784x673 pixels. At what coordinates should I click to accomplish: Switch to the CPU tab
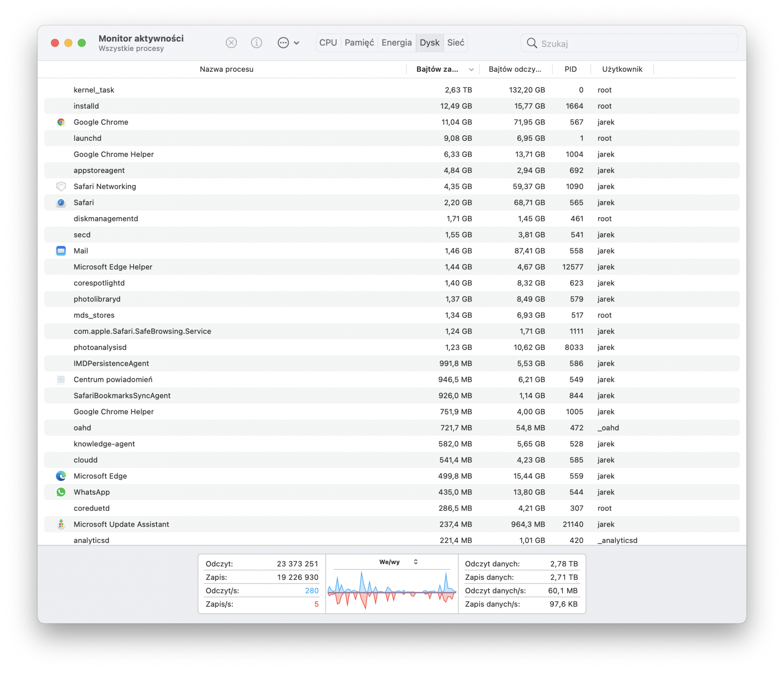point(328,43)
